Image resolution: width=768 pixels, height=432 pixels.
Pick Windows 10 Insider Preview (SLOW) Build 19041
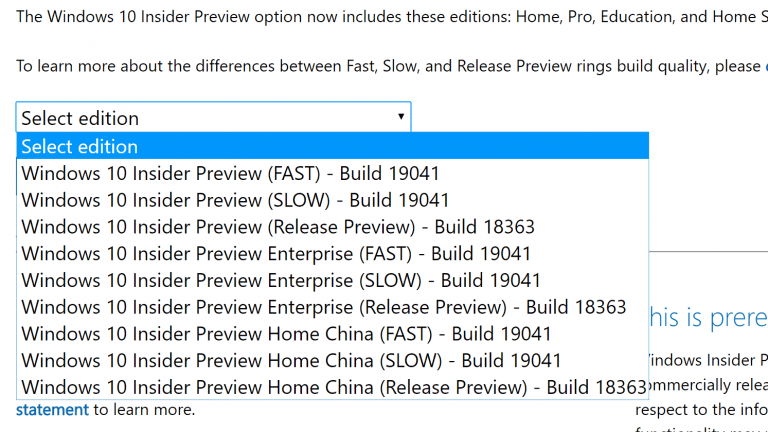tap(235, 200)
